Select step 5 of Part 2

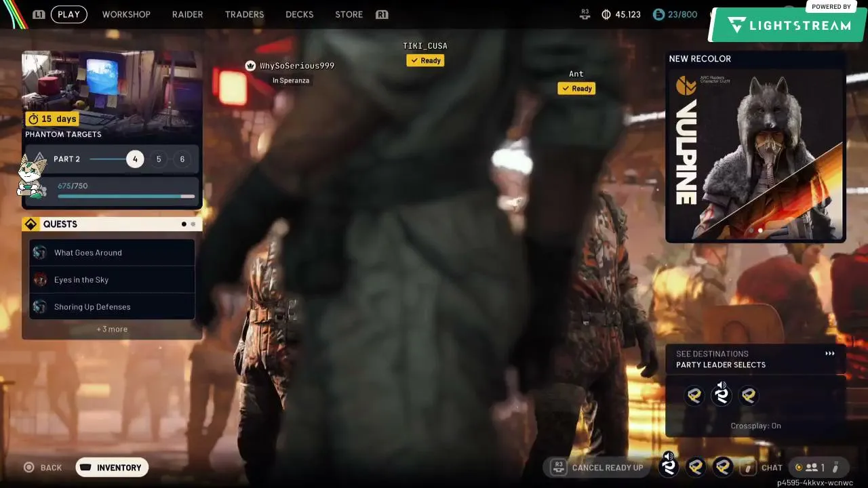coord(159,159)
